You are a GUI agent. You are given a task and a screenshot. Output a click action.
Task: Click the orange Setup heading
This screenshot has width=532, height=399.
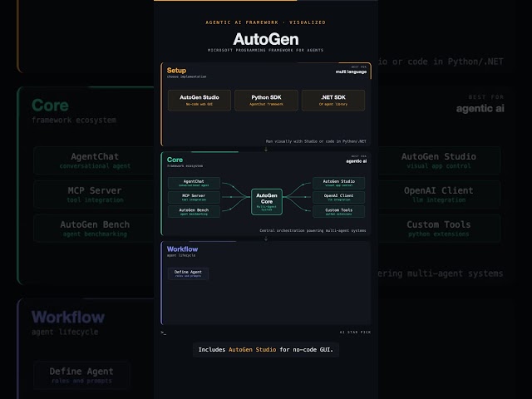176,70
